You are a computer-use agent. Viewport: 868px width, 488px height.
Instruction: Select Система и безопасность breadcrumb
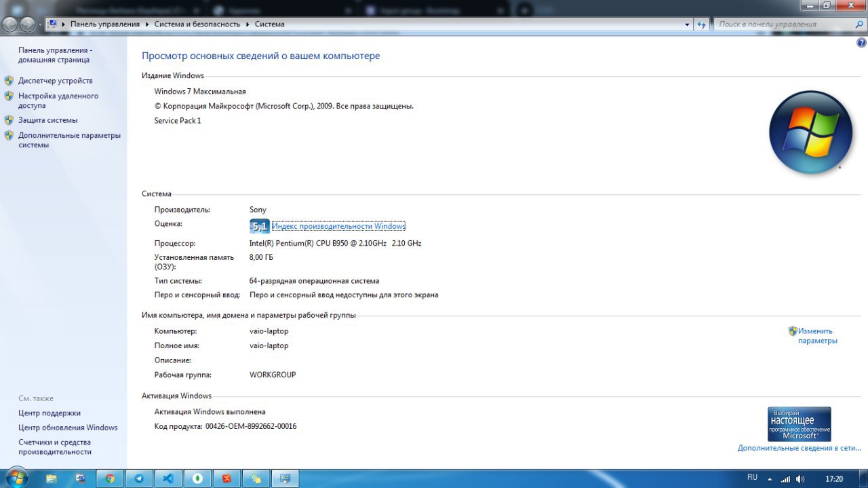(x=197, y=24)
